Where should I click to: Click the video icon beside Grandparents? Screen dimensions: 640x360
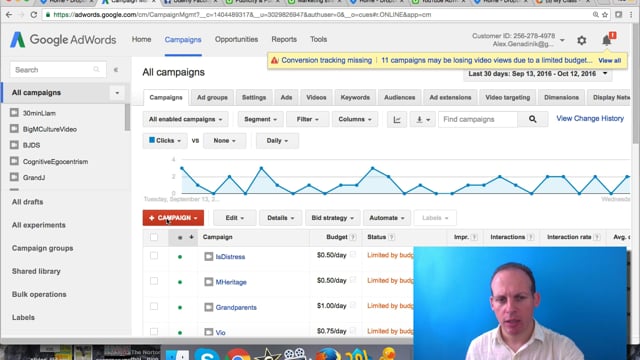pyautogui.click(x=209, y=307)
